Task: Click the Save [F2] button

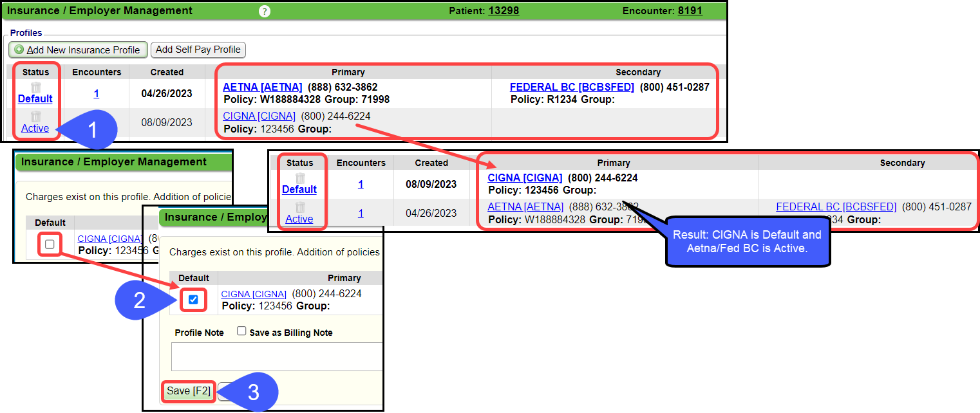Action: point(189,391)
